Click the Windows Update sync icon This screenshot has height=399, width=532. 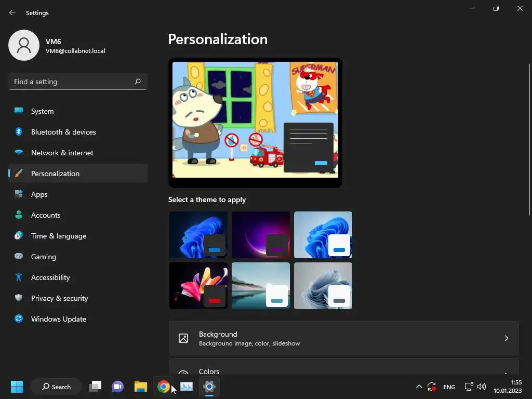tap(19, 318)
